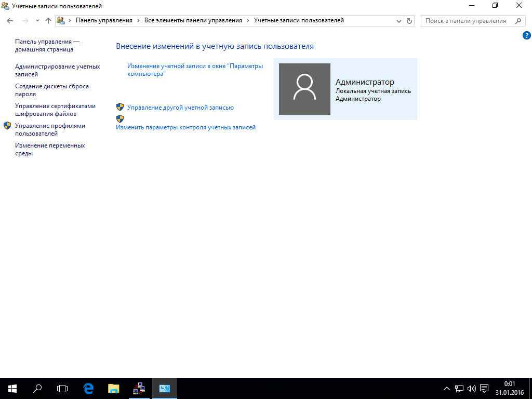The height and width of the screenshot is (399, 532).
Task: Refresh the control panel page
Action: pyautogui.click(x=409, y=21)
